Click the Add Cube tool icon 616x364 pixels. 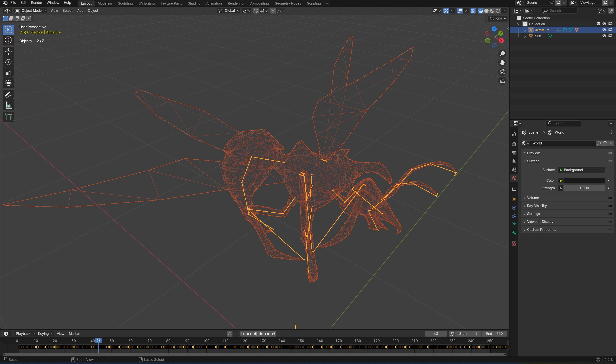click(8, 117)
